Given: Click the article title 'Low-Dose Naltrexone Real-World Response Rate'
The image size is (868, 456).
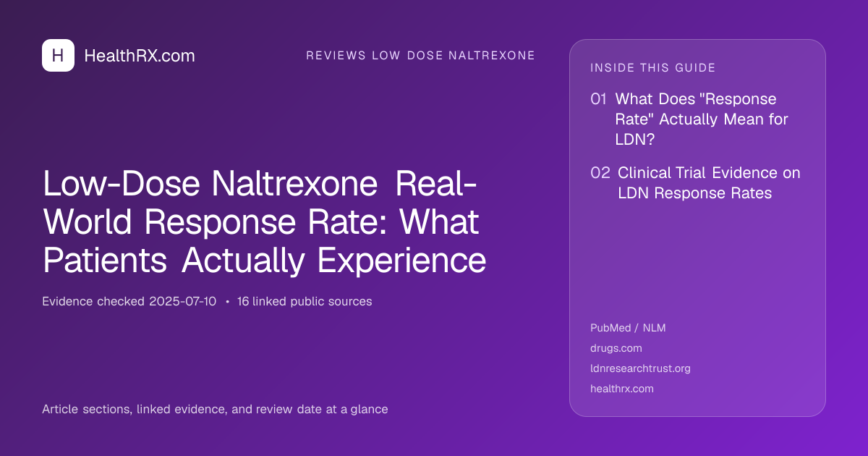Looking at the screenshot, I should (265, 221).
